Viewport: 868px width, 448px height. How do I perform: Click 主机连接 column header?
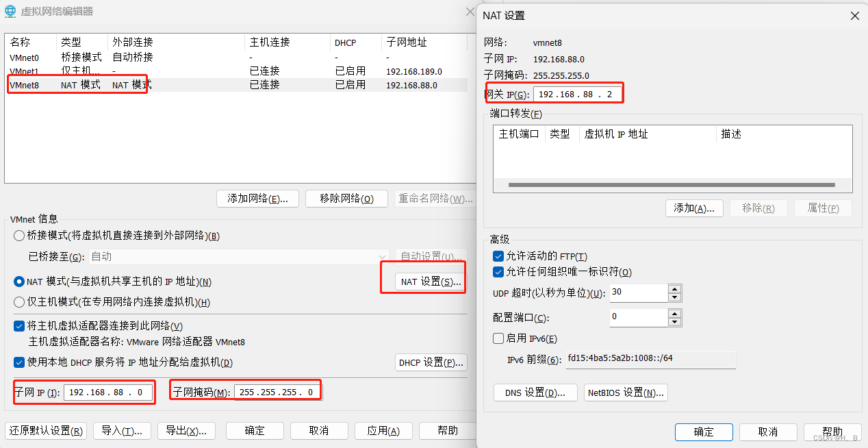point(286,42)
